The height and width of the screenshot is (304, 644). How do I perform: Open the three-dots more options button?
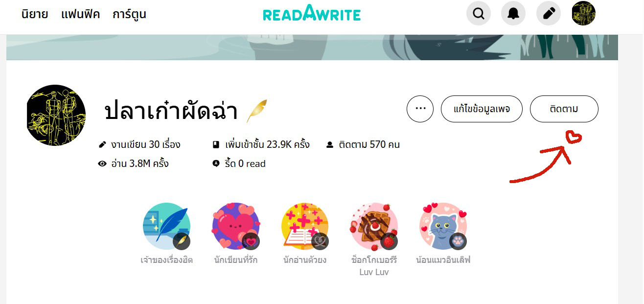tap(420, 109)
